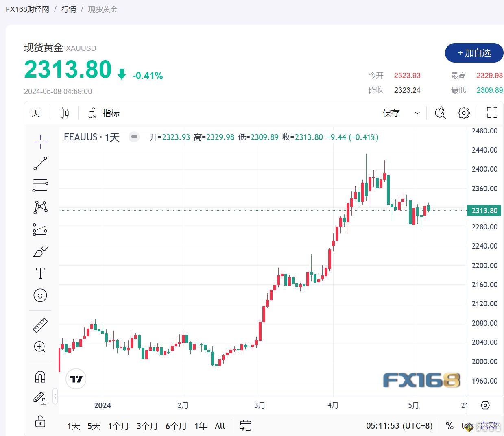Open the 行情 breadcrumb link
Screen dimensions: 504x436
69,9
